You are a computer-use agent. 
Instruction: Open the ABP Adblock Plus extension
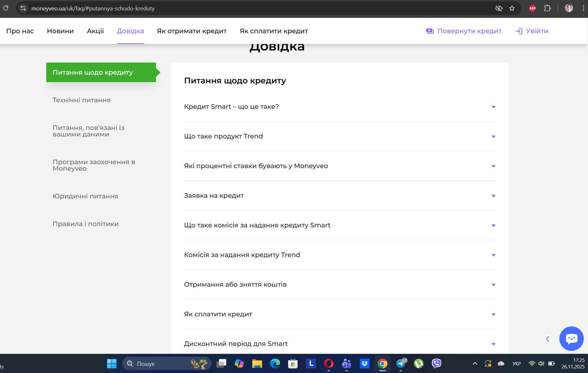[533, 8]
